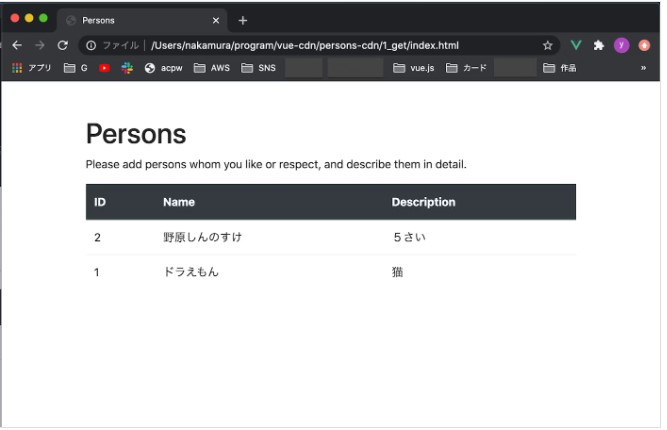
Task: Expand the AWS bookmarks folder
Action: (211, 68)
